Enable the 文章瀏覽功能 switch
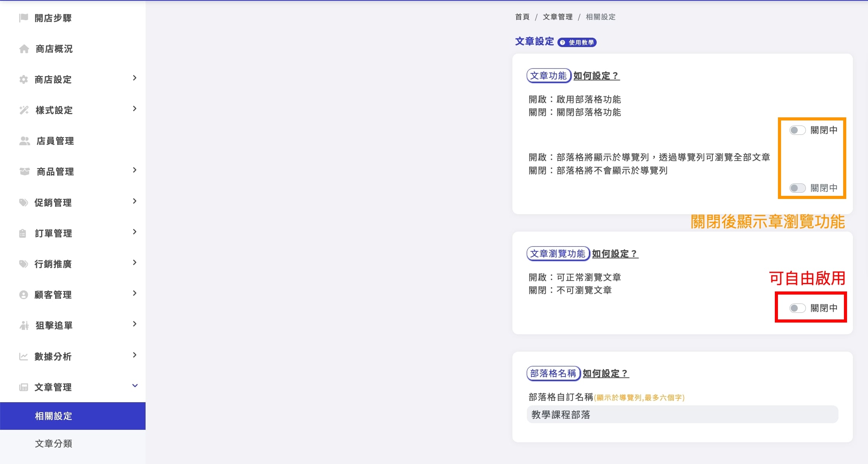 797,308
